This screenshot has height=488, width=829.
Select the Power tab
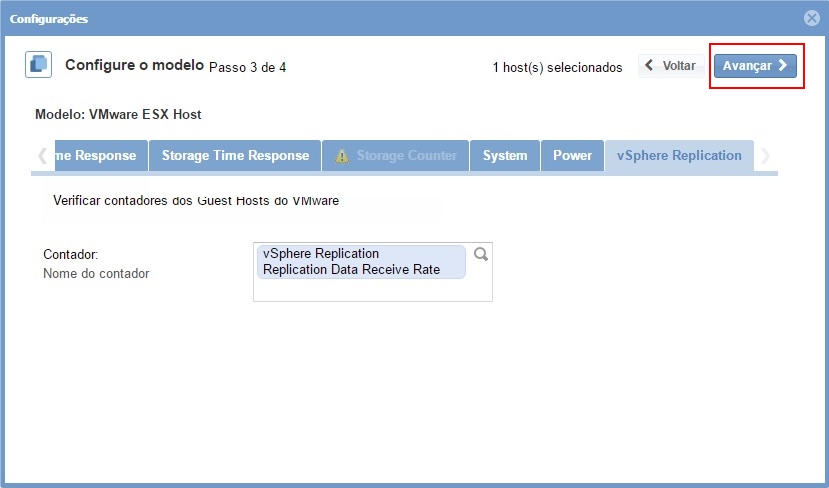pyautogui.click(x=572, y=156)
